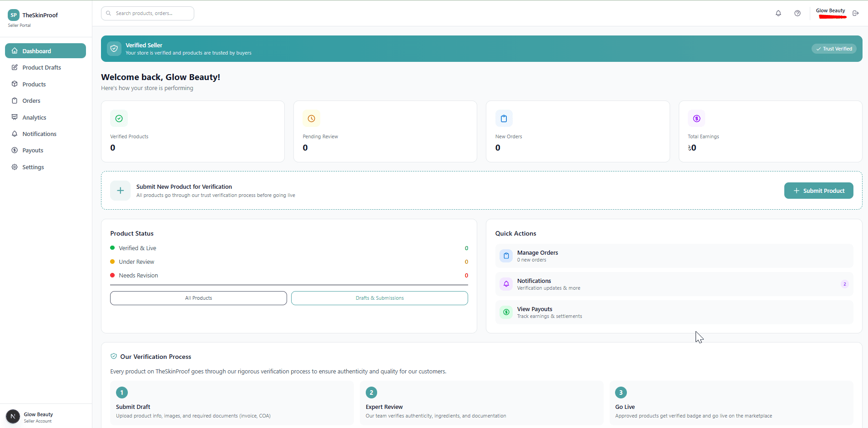Switch to the All Products tab

198,298
